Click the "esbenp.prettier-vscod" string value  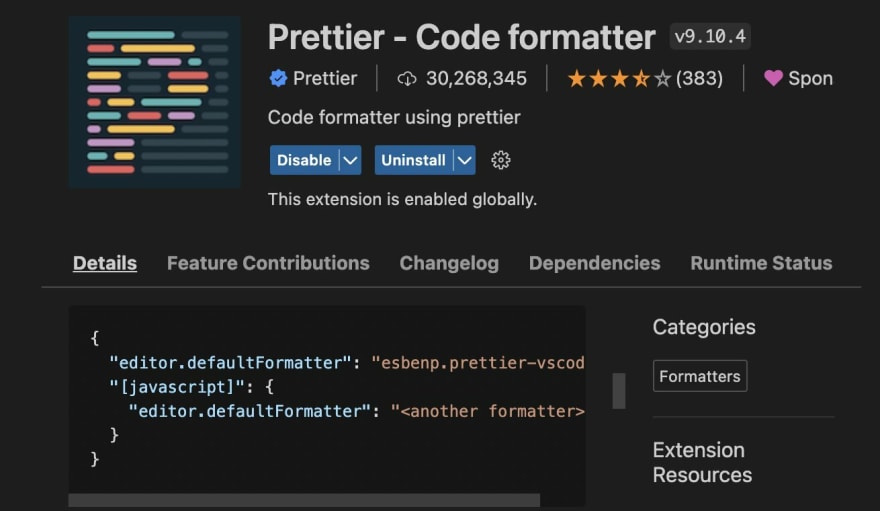(x=478, y=363)
